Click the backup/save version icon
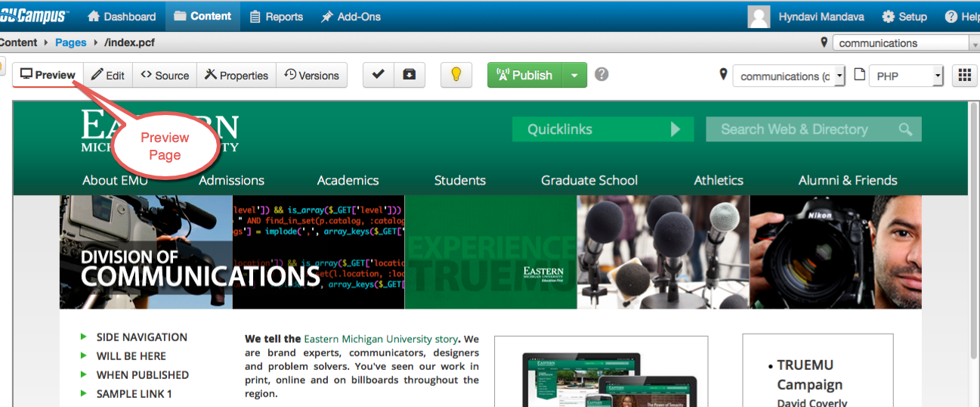Viewport: 980px width, 407px height. (410, 75)
